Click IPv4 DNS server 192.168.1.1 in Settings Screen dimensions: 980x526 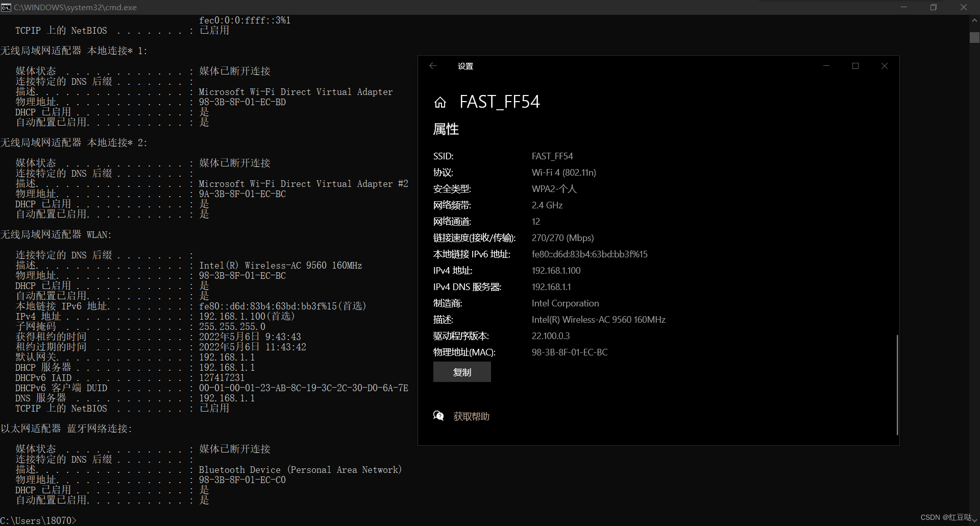click(551, 287)
